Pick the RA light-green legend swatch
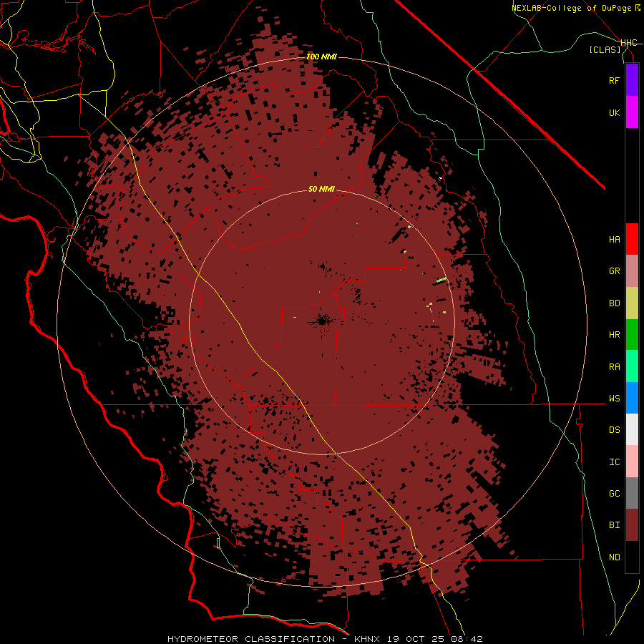Screen dimensions: 644x644 (632, 366)
